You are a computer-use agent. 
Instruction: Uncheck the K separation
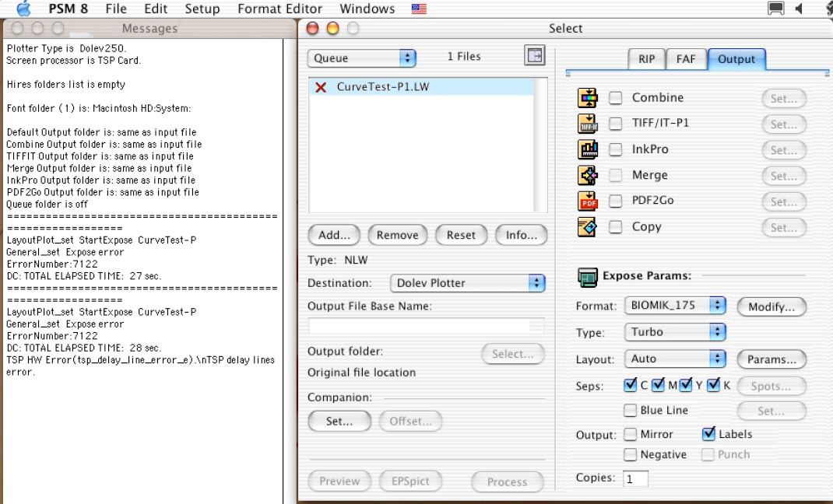coord(713,385)
